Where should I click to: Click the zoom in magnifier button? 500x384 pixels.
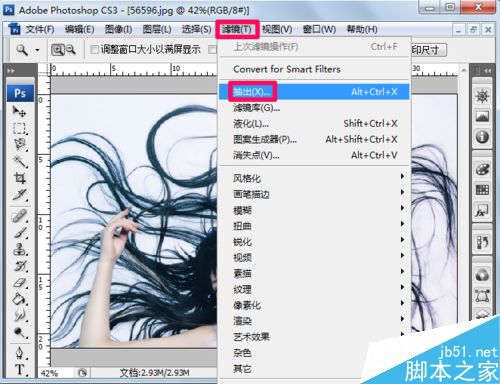point(57,50)
